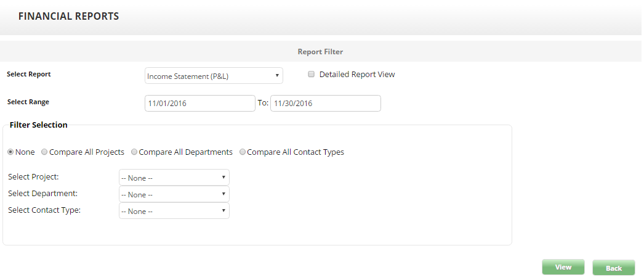Click the Financial Reports page title

pyautogui.click(x=68, y=17)
